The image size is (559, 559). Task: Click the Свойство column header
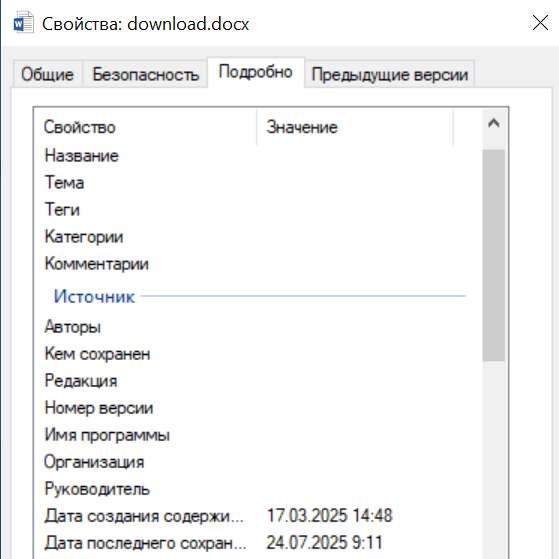(145, 127)
